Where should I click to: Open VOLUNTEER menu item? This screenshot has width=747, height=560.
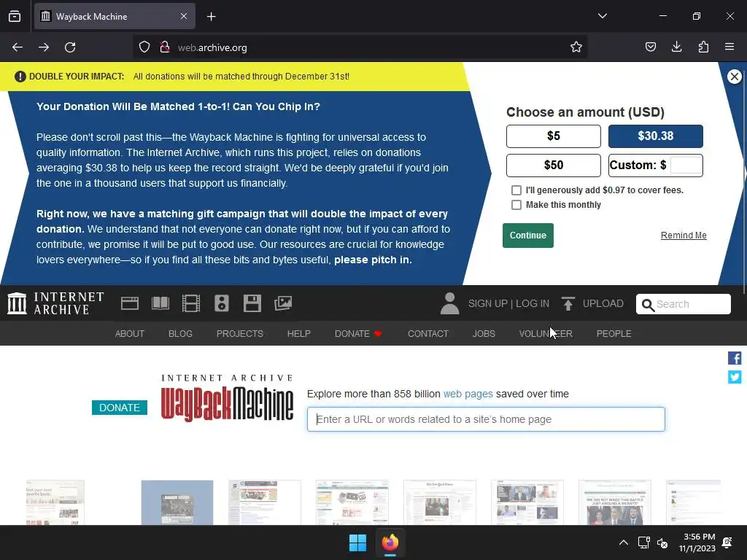click(x=546, y=334)
